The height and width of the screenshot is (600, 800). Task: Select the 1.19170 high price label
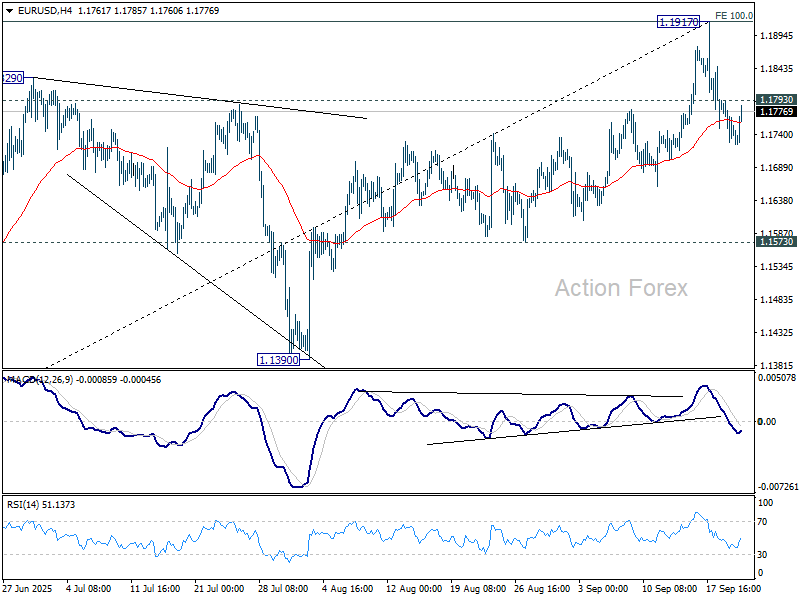[677, 20]
